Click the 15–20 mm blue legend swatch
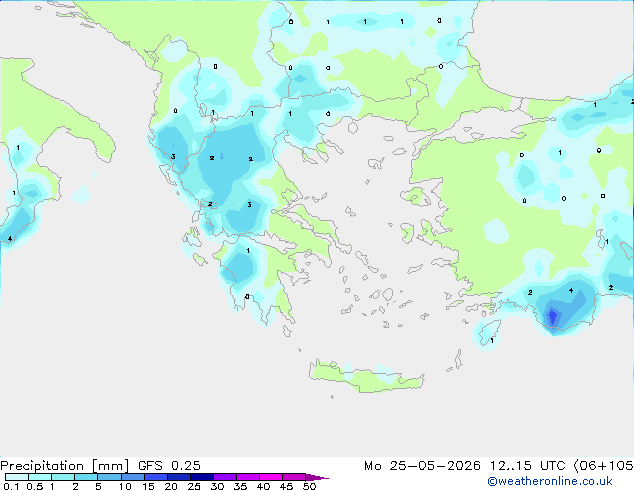634x490 pixels. [x=156, y=477]
